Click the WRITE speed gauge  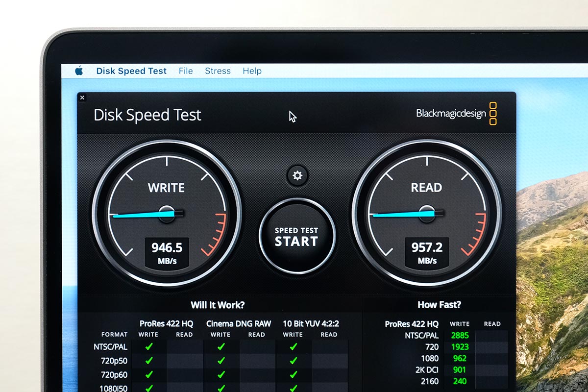click(x=167, y=214)
